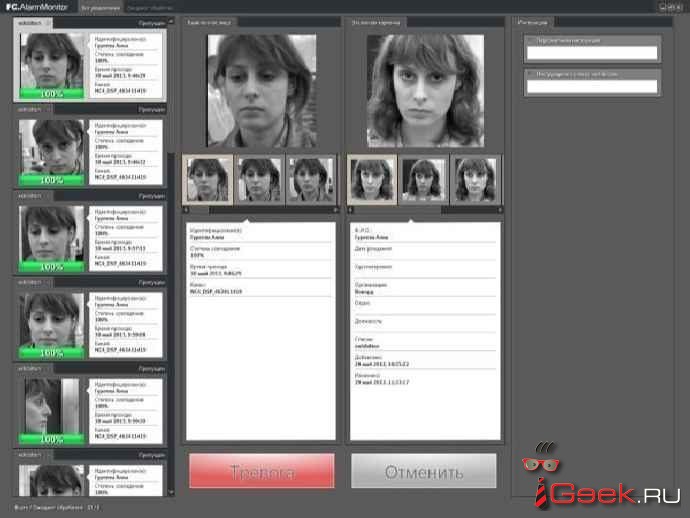Click the upper white text field in inspection panel
This screenshot has width=690, height=518.
pos(592,53)
